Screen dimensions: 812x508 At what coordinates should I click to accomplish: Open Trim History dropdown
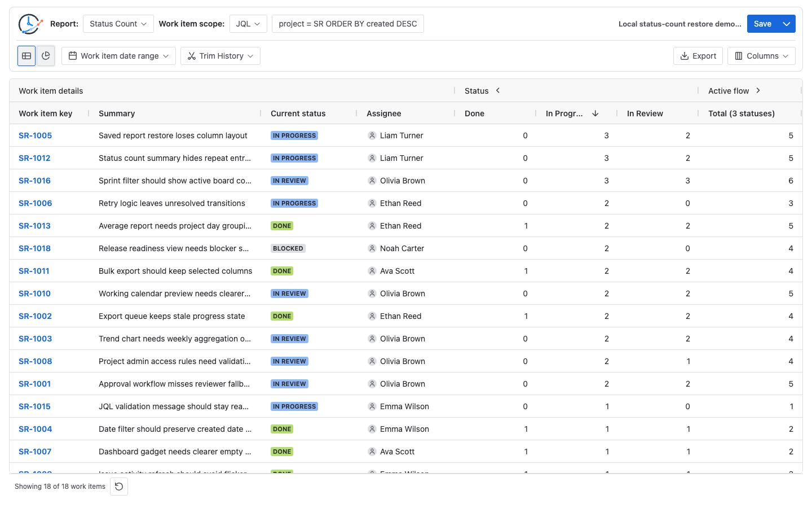(x=220, y=56)
